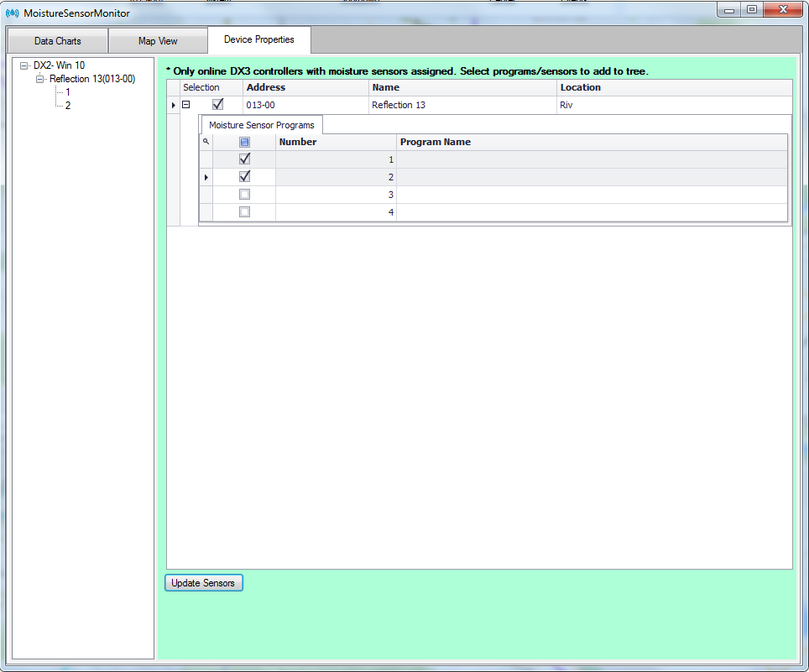
Task: Collapse the DX2- Win 10 tree node
Action: coord(23,65)
